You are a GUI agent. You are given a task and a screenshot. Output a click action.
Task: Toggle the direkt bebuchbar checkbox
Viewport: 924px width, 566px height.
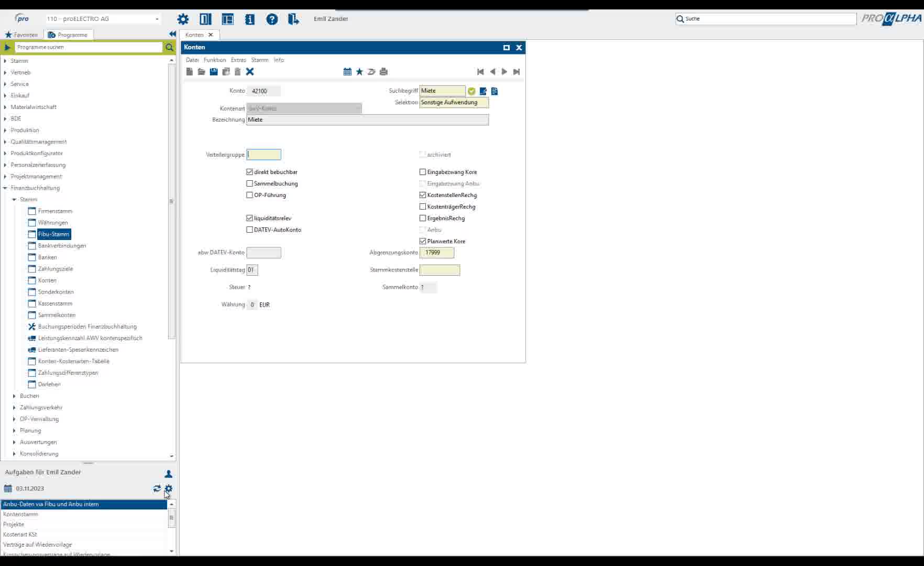pos(250,172)
